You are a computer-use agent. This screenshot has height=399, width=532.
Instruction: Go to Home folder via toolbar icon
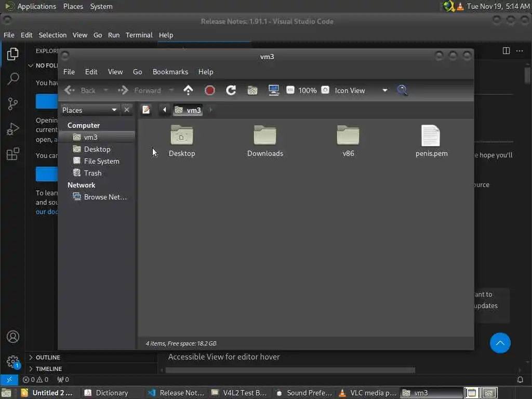[x=252, y=90]
